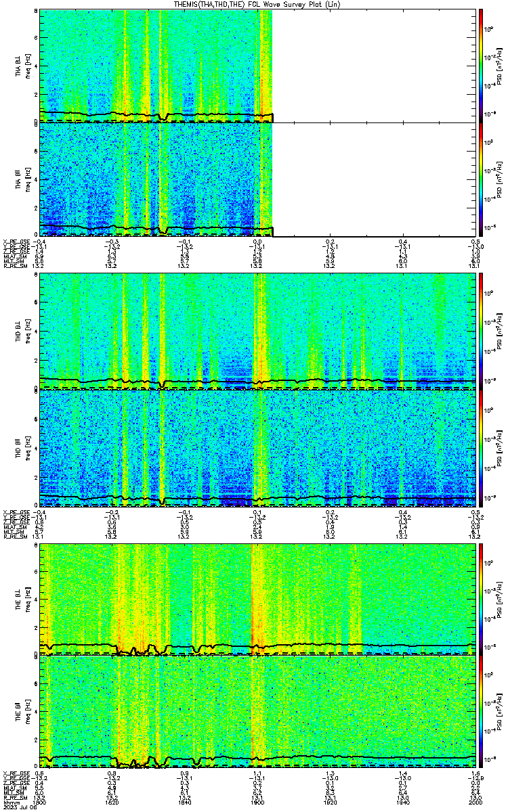
Task: Click the 1840 time label on bottom axis
Action: click(185, 802)
